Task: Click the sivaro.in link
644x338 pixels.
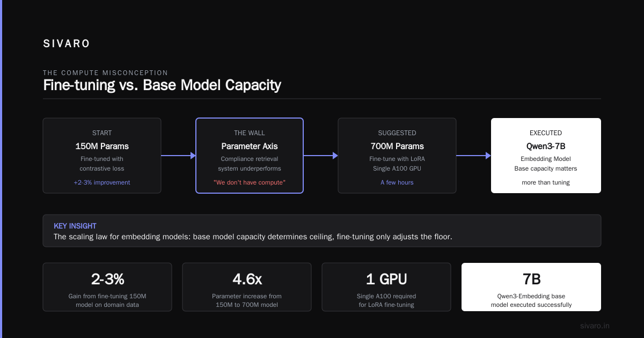Action: (x=595, y=326)
